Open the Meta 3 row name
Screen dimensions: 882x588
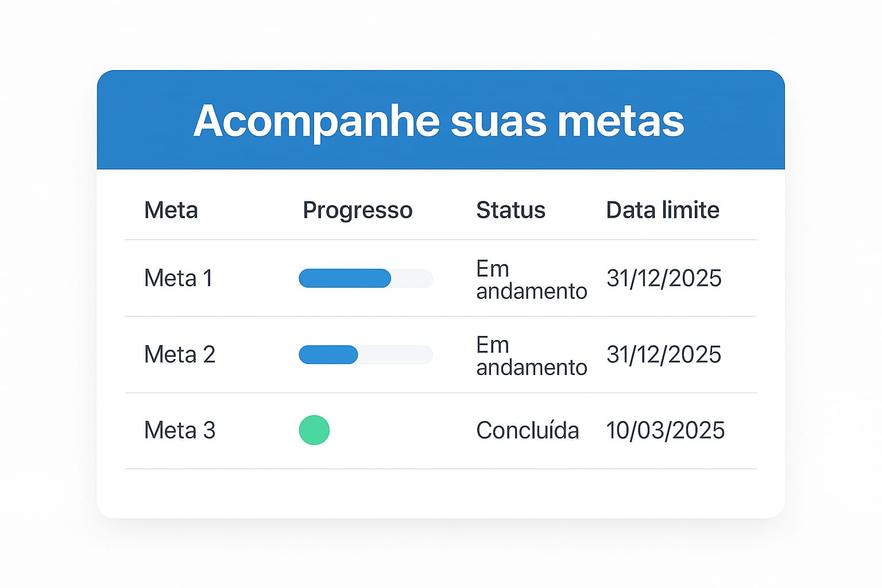click(x=180, y=431)
